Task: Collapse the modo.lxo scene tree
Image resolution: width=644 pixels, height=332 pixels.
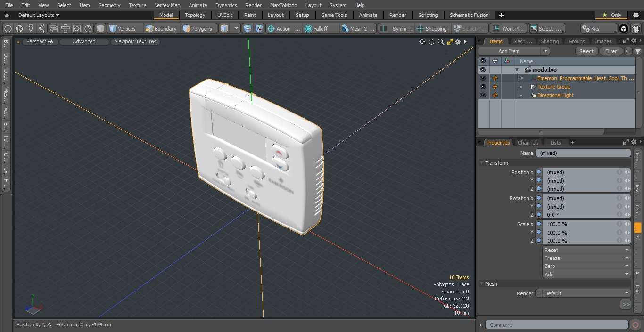Action: coord(517,70)
